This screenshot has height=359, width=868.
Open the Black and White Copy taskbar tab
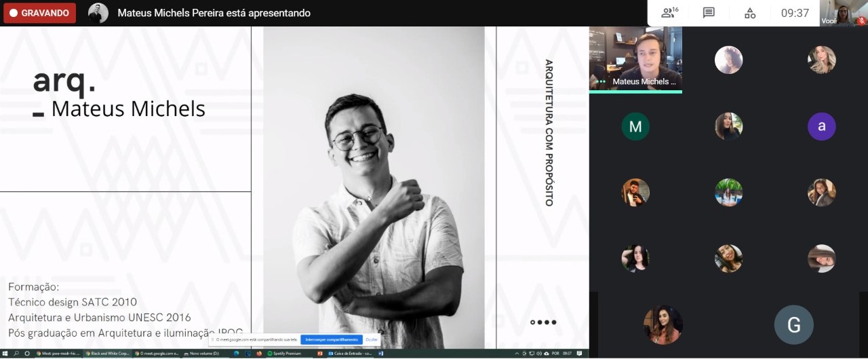108,354
